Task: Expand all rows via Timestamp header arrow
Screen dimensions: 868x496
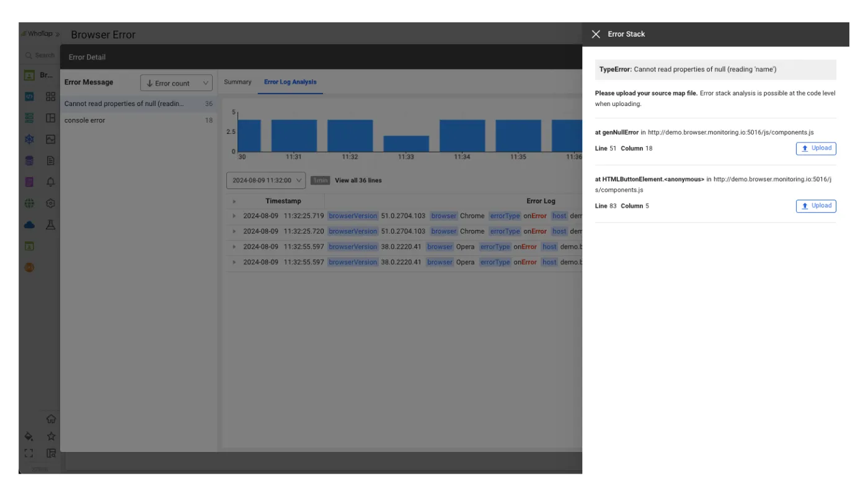Action: click(234, 201)
